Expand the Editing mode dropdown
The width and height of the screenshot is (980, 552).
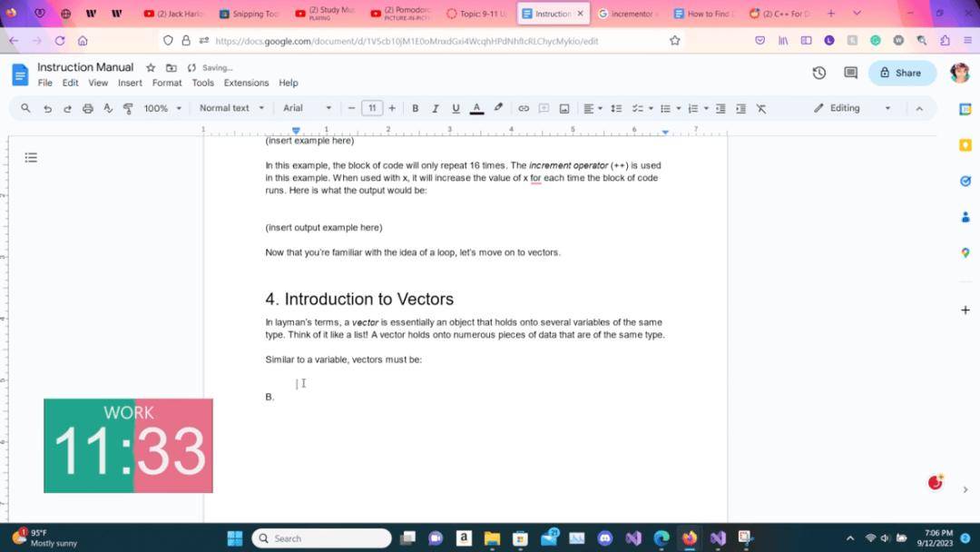(x=852, y=108)
